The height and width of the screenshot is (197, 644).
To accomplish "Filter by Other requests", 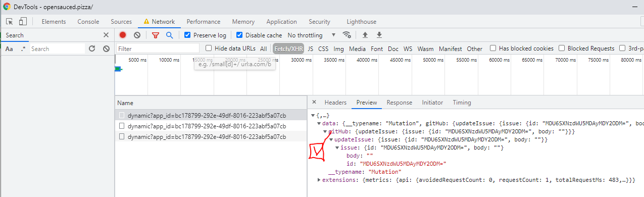I will pyautogui.click(x=474, y=49).
